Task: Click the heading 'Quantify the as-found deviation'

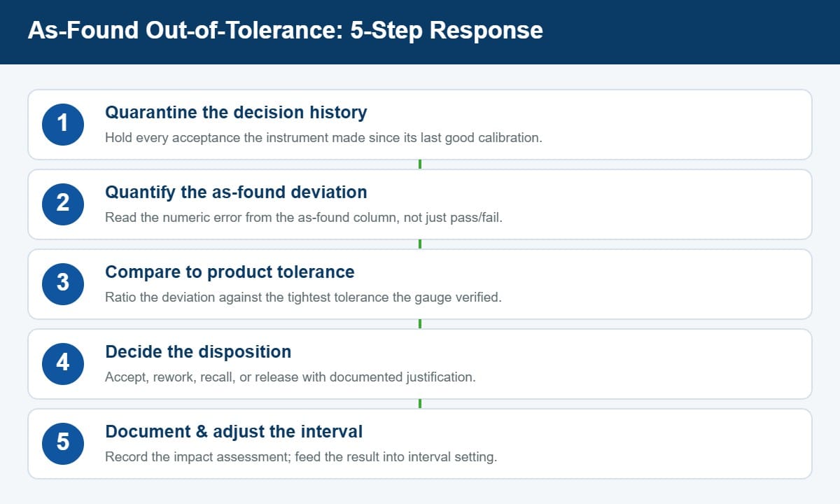Action: tap(236, 192)
